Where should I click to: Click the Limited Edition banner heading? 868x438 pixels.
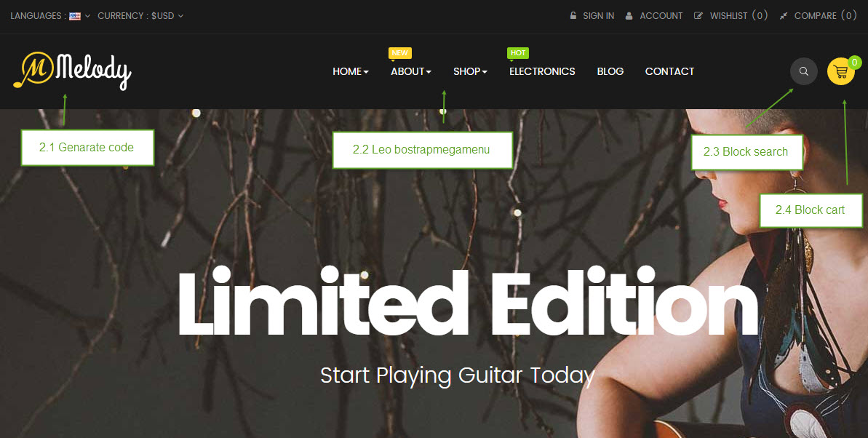468,302
